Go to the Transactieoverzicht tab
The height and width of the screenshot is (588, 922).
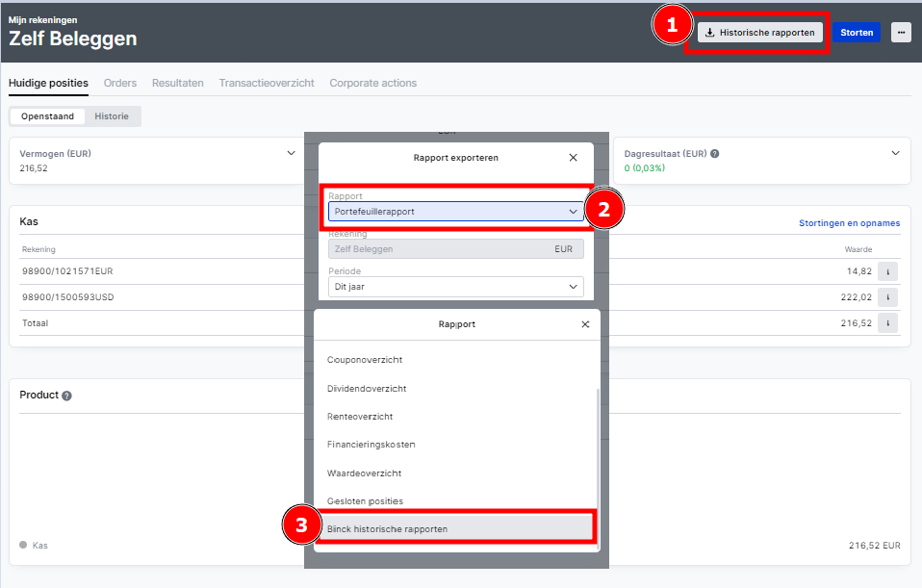[267, 83]
